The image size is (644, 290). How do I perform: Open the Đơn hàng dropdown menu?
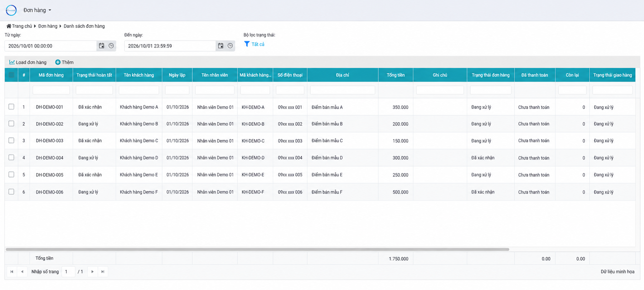pyautogui.click(x=37, y=10)
